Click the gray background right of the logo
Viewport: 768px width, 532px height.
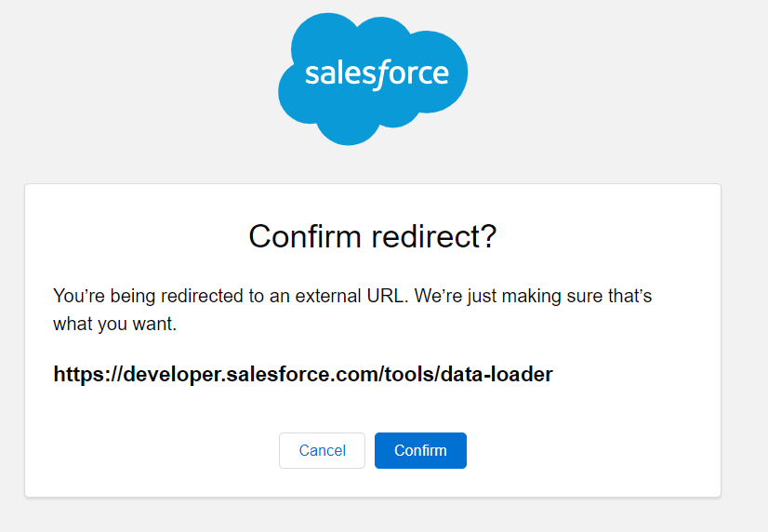point(614,84)
